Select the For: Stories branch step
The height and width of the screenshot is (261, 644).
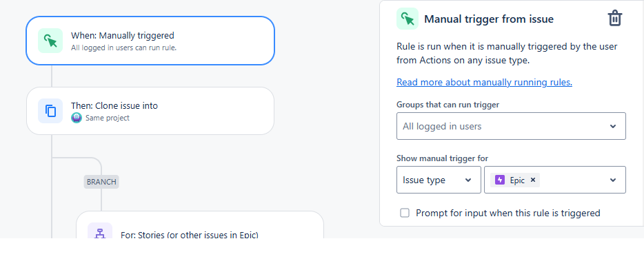coord(200,225)
